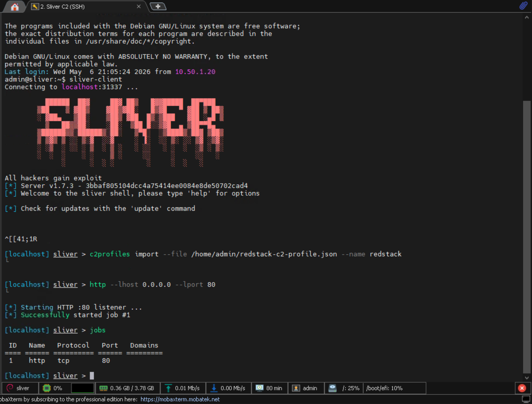This screenshot has height=404, width=532.
Task: Click the '0.00 Mb/s' download speed text
Action: click(233, 388)
